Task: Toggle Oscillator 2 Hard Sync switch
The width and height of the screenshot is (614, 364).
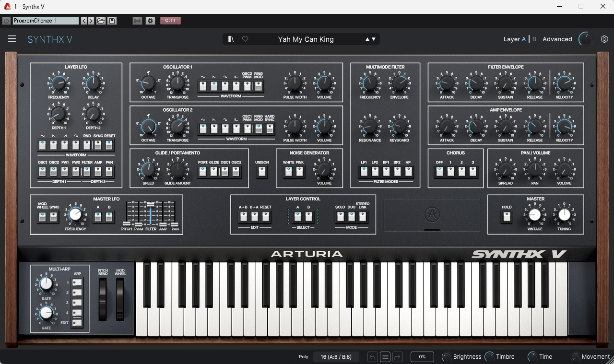Action: pyautogui.click(x=270, y=129)
